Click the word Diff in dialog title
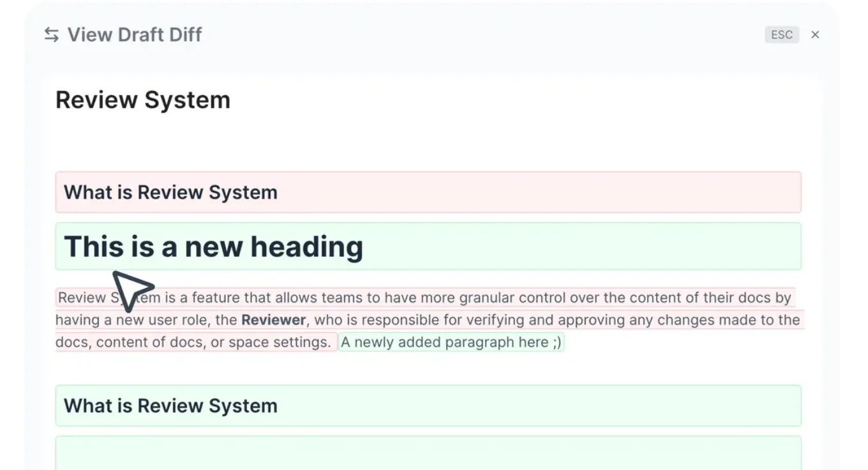Image resolution: width=868 pixels, height=470 pixels. [x=186, y=34]
